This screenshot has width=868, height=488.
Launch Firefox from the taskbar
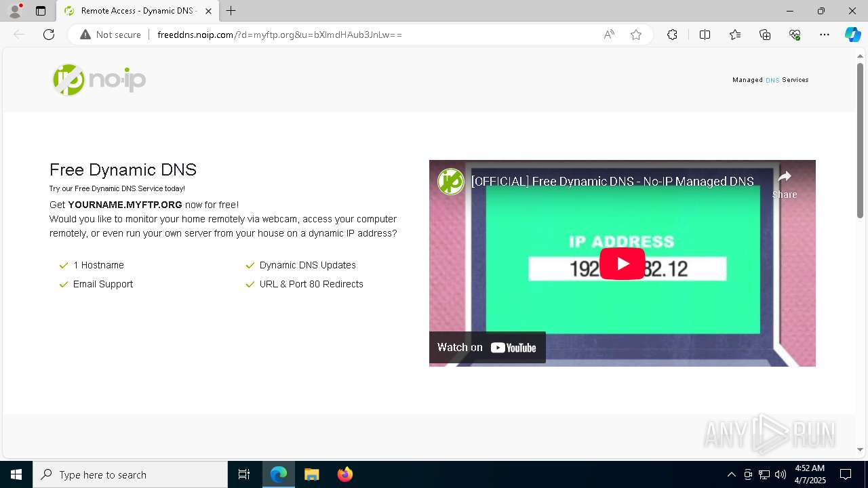pyautogui.click(x=344, y=474)
